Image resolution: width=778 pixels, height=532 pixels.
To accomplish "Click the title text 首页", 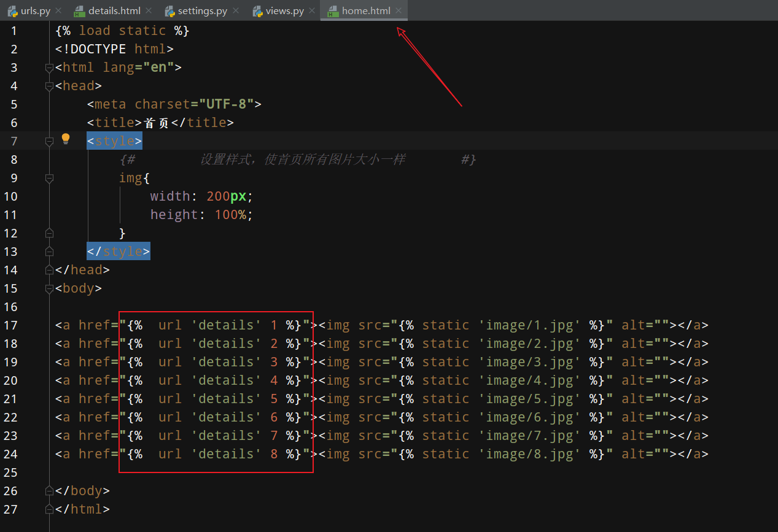I will tap(157, 123).
